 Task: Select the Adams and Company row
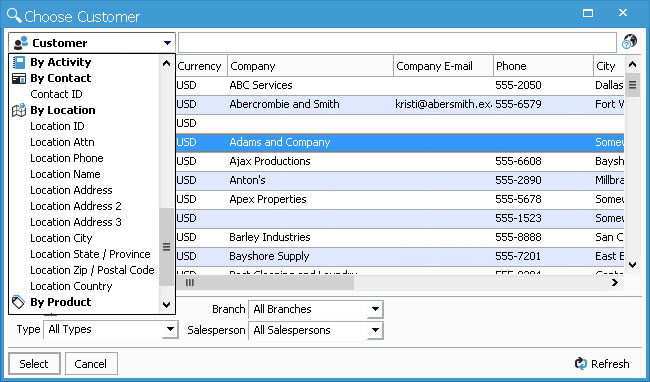(x=400, y=143)
